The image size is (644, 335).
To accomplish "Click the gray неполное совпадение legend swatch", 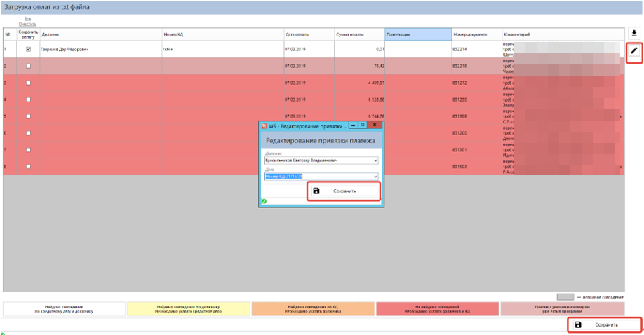I will click(x=565, y=297).
